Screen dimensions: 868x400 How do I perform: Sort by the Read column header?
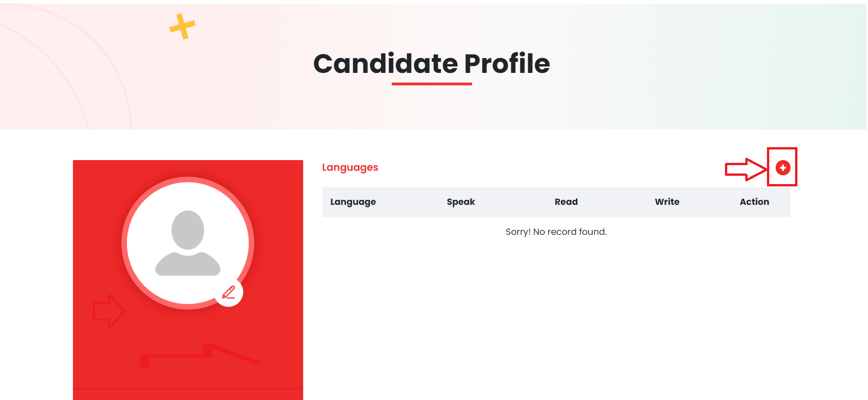[x=566, y=202]
